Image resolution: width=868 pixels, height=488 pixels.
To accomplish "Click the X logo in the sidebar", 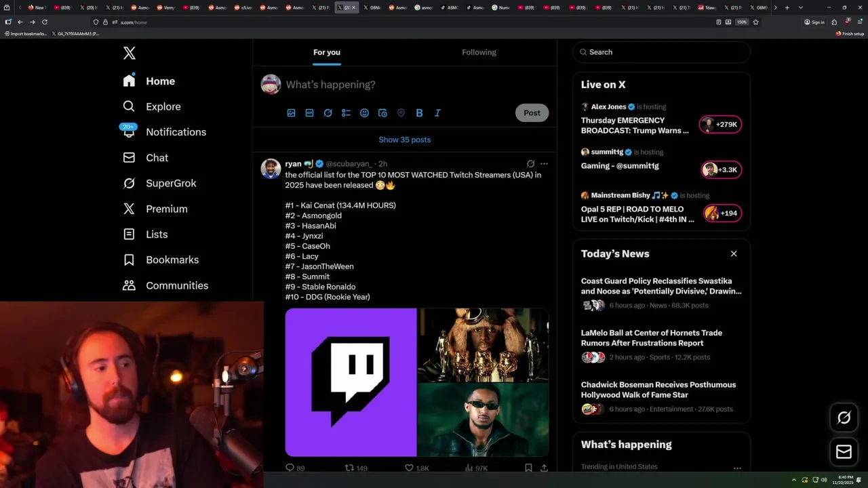I will click(129, 54).
